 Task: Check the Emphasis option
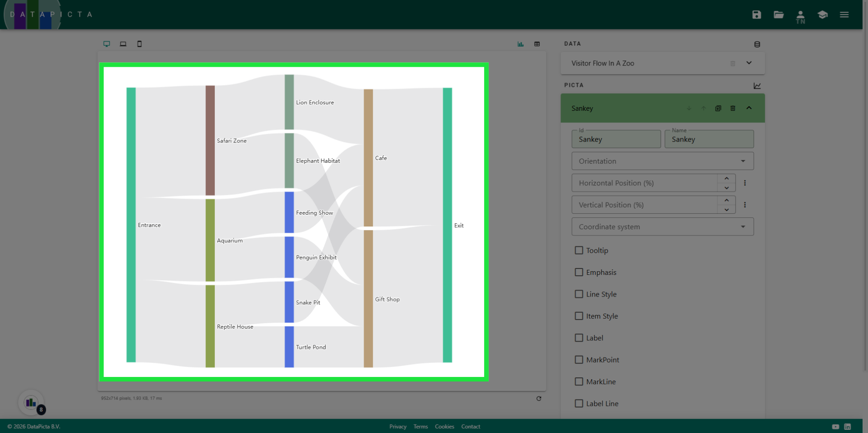click(x=579, y=272)
